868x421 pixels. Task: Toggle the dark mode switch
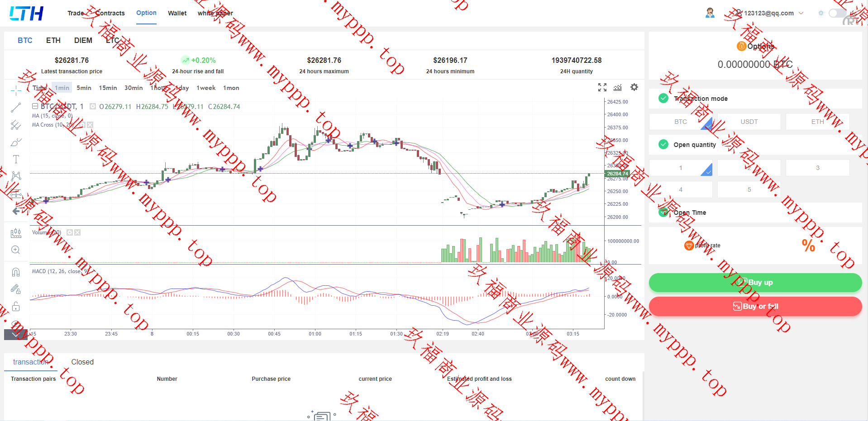tap(836, 13)
